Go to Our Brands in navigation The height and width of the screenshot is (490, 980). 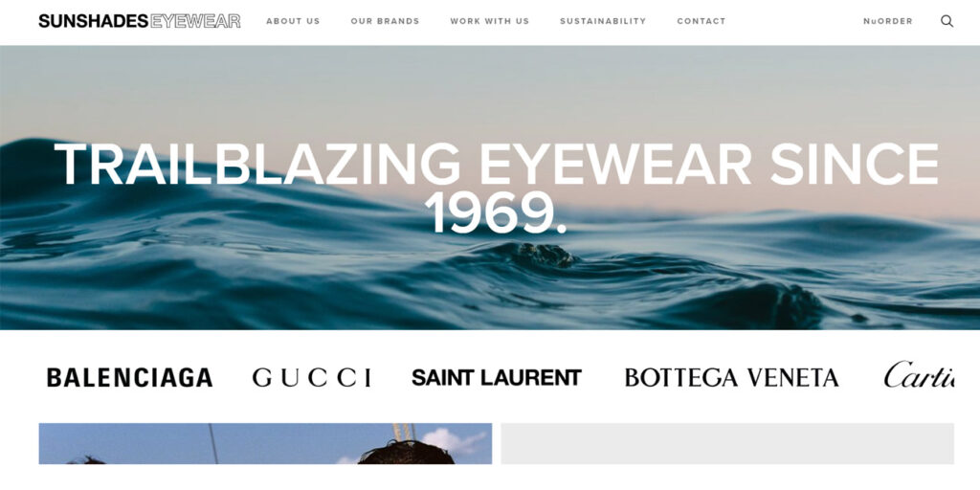[385, 21]
